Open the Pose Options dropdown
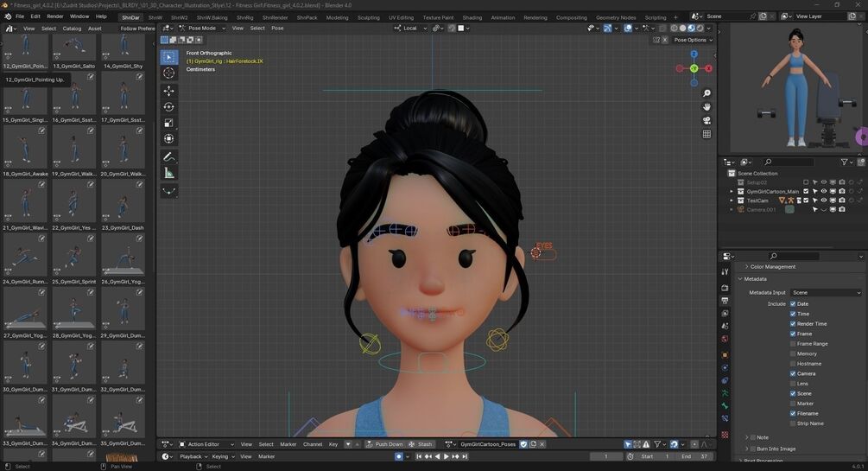868x471 pixels. pyautogui.click(x=693, y=40)
